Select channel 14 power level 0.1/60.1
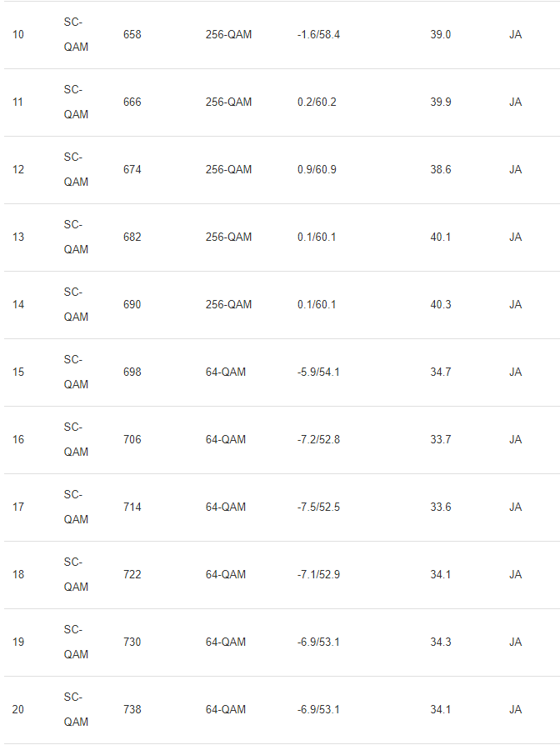The height and width of the screenshot is (745, 560). [x=317, y=304]
